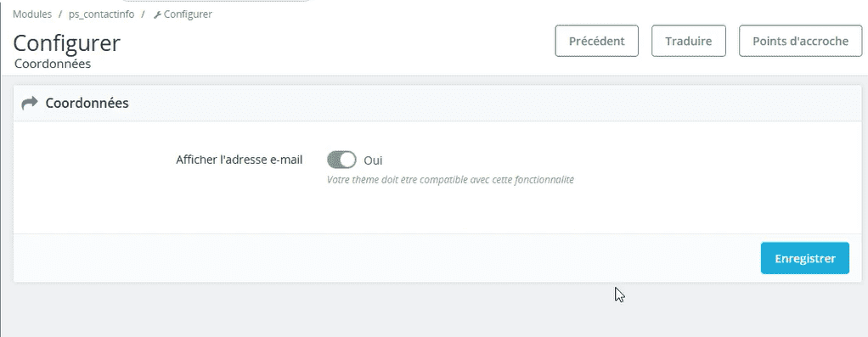Click the Coordonnées subtitle under the heading
868x337 pixels.
(53, 64)
